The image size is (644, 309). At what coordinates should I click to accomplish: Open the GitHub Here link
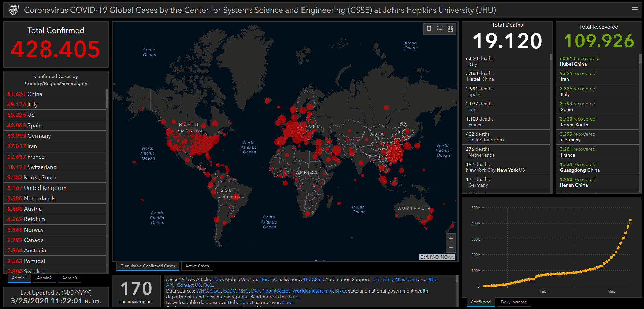click(244, 302)
